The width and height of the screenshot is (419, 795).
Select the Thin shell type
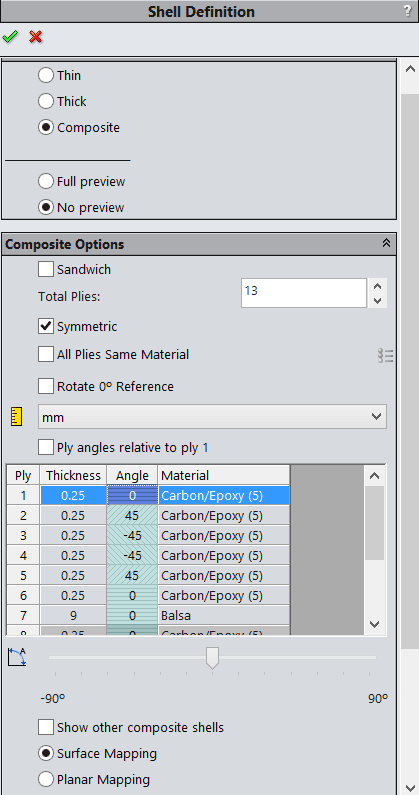tap(46, 76)
